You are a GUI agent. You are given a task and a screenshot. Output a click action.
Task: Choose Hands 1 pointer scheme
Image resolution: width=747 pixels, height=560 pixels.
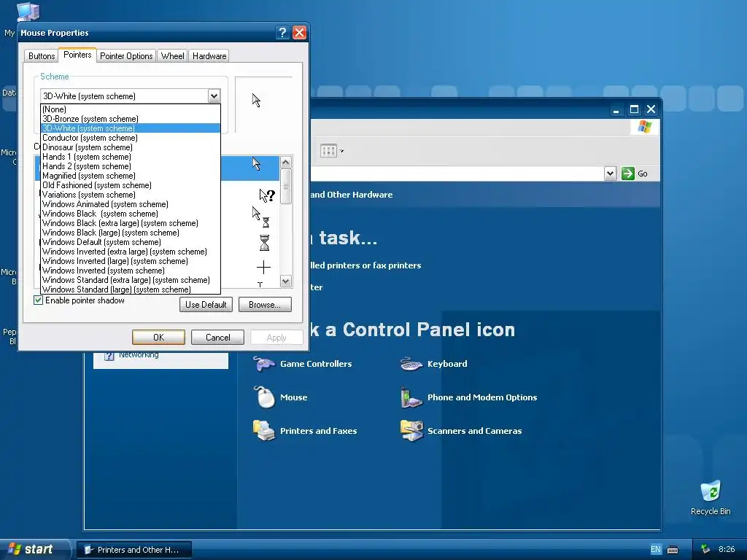(x=131, y=157)
